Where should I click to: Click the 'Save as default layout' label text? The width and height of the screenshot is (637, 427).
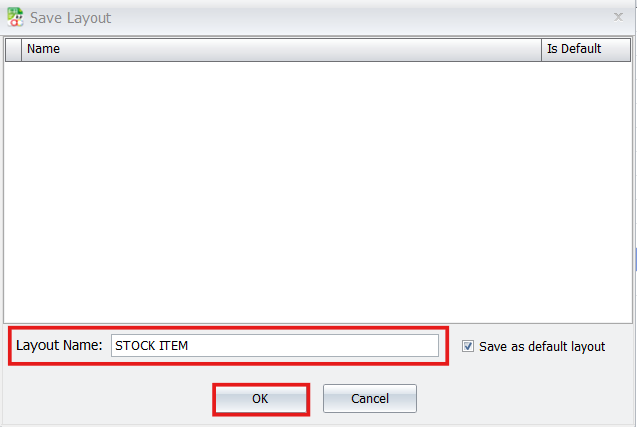542,346
